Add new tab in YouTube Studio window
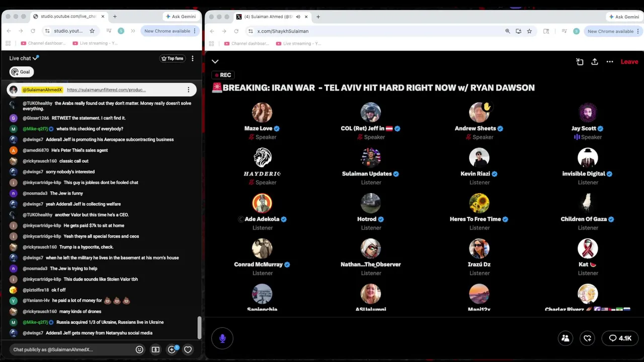Viewport: 644px width, 362px height. click(115, 17)
